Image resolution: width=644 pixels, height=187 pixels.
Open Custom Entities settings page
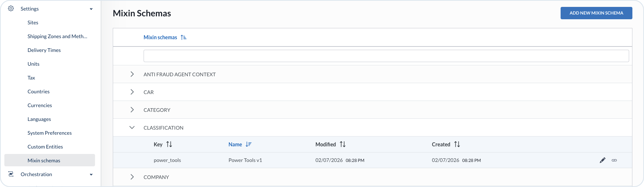(45, 147)
